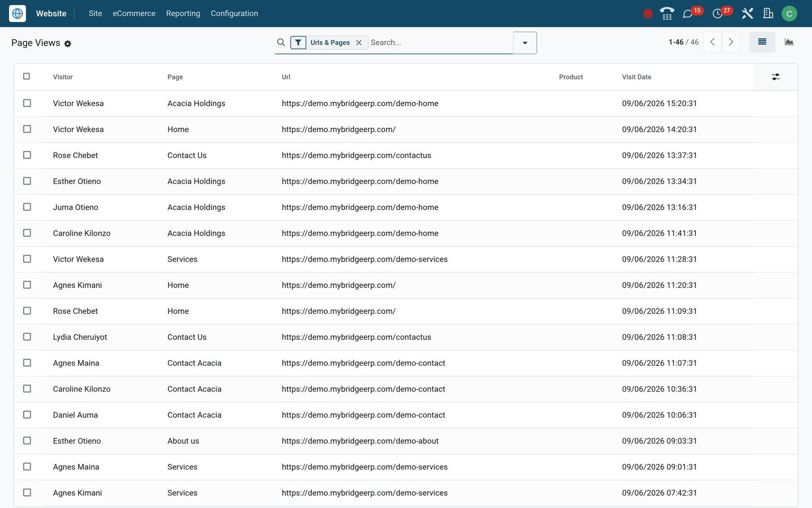Go to next page of records
Viewport: 812px width, 508px height.
point(731,42)
